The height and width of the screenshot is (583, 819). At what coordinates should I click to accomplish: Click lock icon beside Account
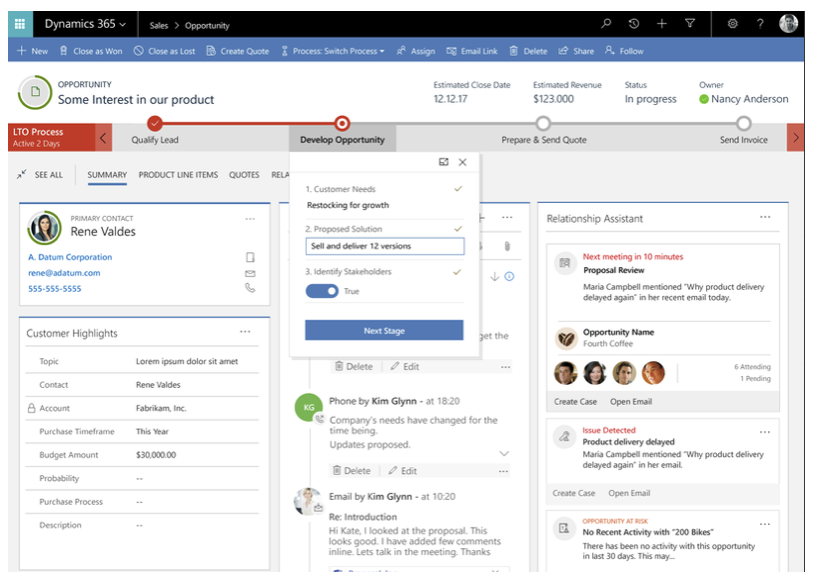31,408
